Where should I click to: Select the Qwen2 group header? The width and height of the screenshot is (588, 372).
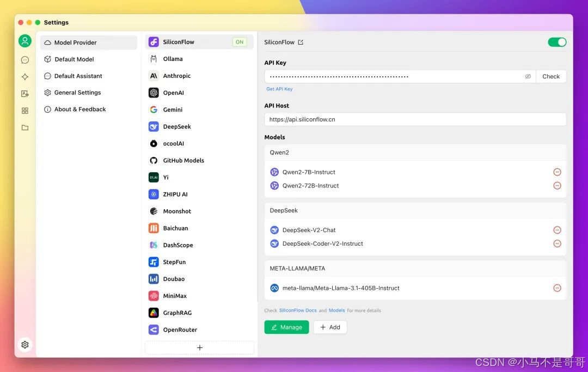click(415, 153)
